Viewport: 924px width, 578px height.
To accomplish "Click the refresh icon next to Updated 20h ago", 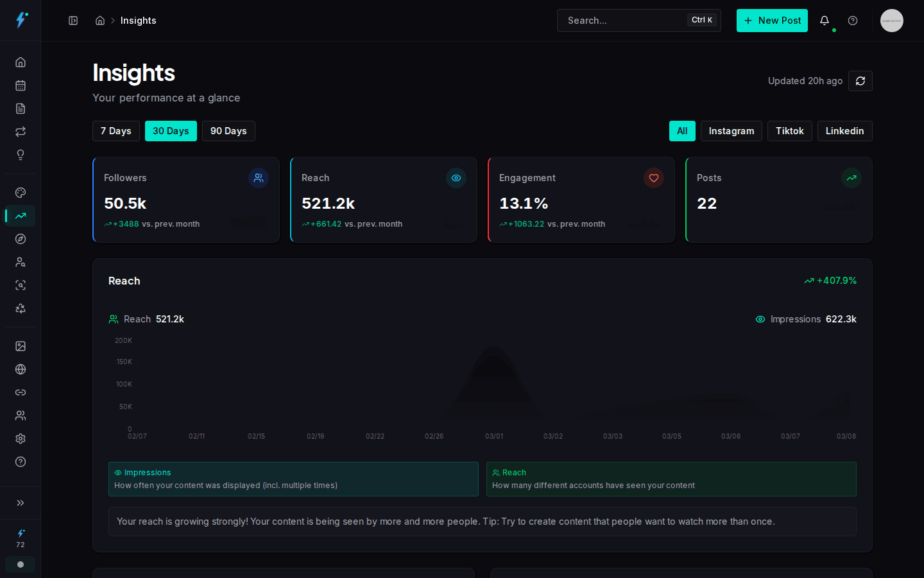I will click(860, 81).
